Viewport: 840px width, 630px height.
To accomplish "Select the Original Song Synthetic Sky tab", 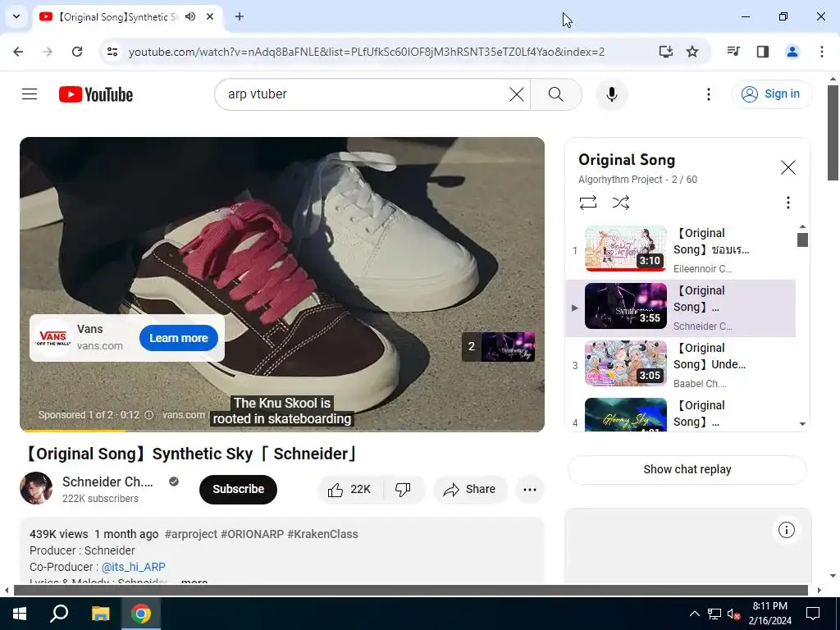I will pos(116,16).
